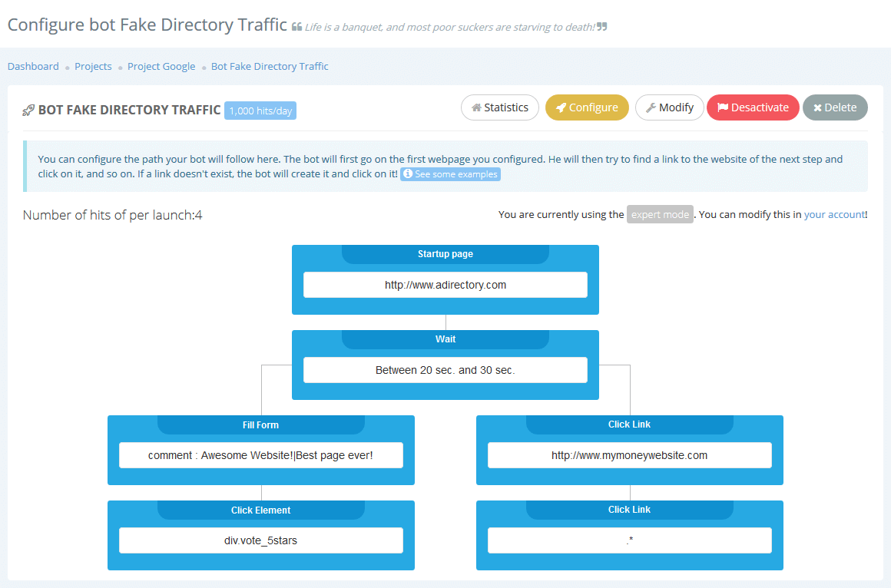
Task: Toggle the expert mode badge
Action: [x=659, y=214]
